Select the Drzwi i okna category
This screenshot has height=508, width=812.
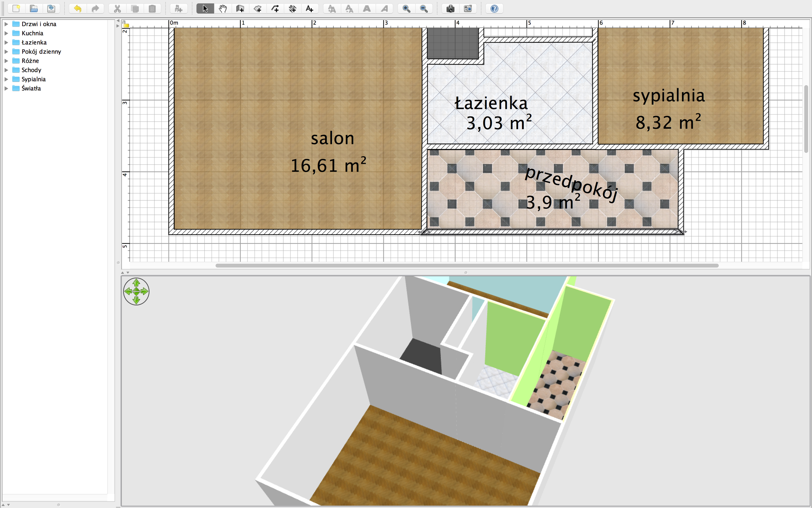pyautogui.click(x=39, y=24)
